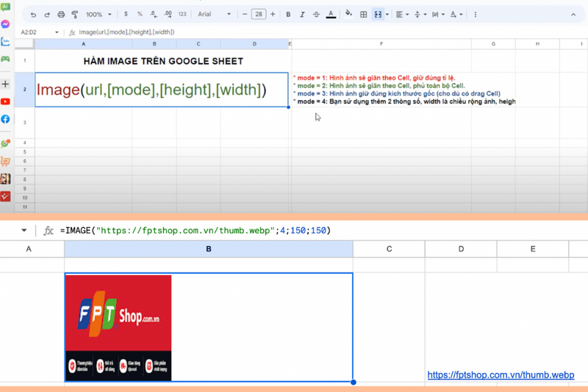The image size is (588, 392).
Task: Click the AI app icon atop left sidebar
Action: point(5,7)
